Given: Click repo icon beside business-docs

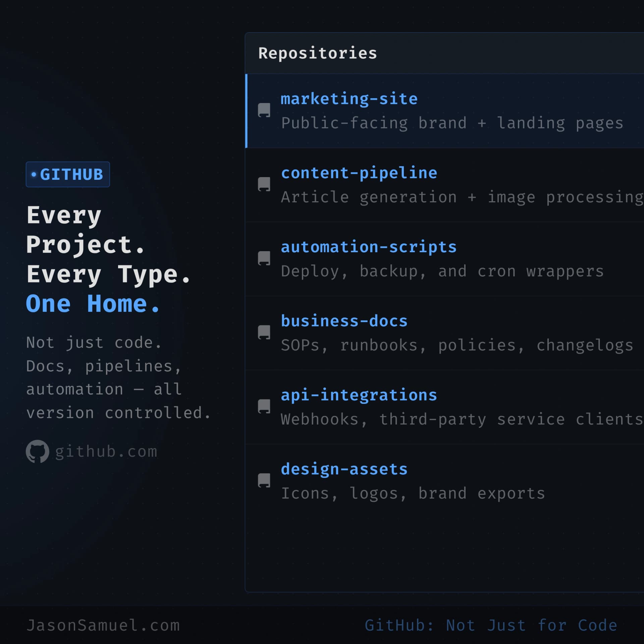Looking at the screenshot, I should (x=264, y=333).
